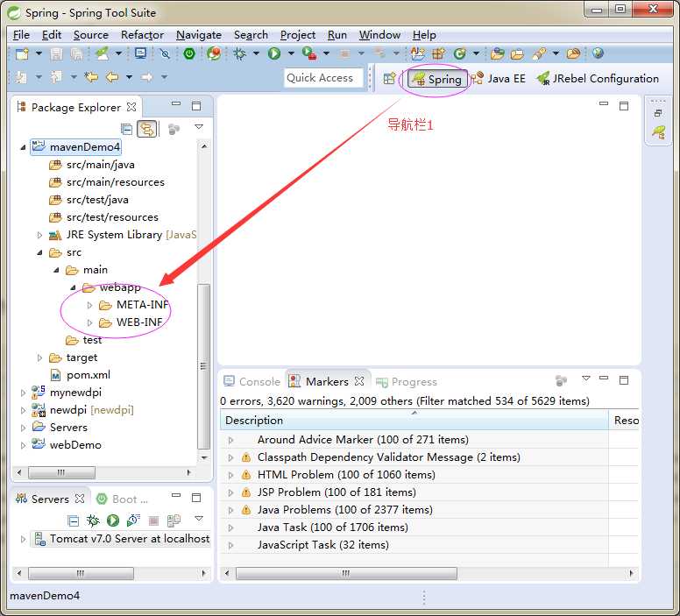Click the Run External Tools icon
Screen dimensions: 680x616
click(309, 53)
